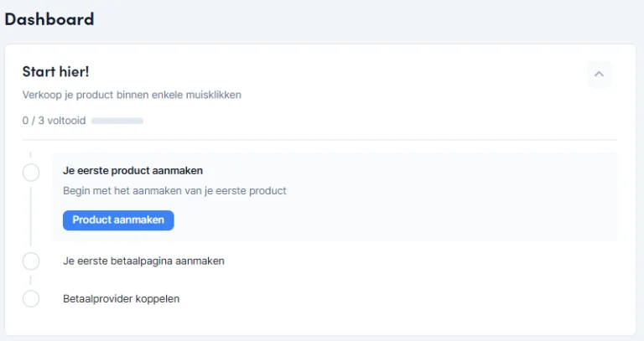
Task: Mark the Betaalprovider koppelen step circle
Action: click(x=31, y=298)
